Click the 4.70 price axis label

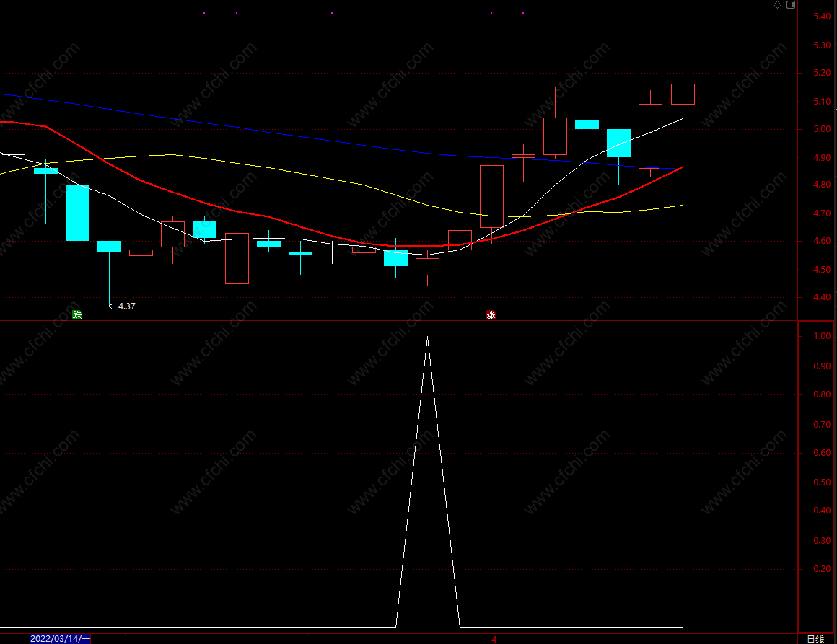click(x=822, y=213)
